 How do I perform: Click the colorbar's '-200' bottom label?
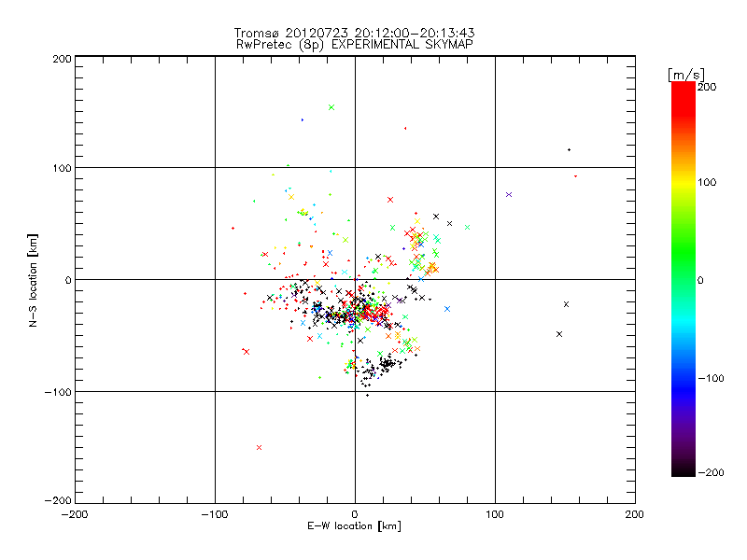point(711,472)
